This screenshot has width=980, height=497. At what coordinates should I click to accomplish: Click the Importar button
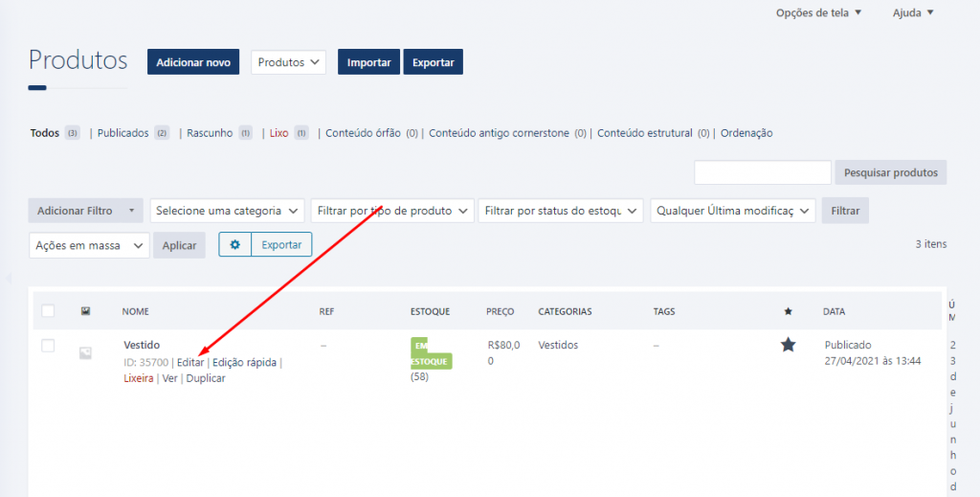point(368,62)
